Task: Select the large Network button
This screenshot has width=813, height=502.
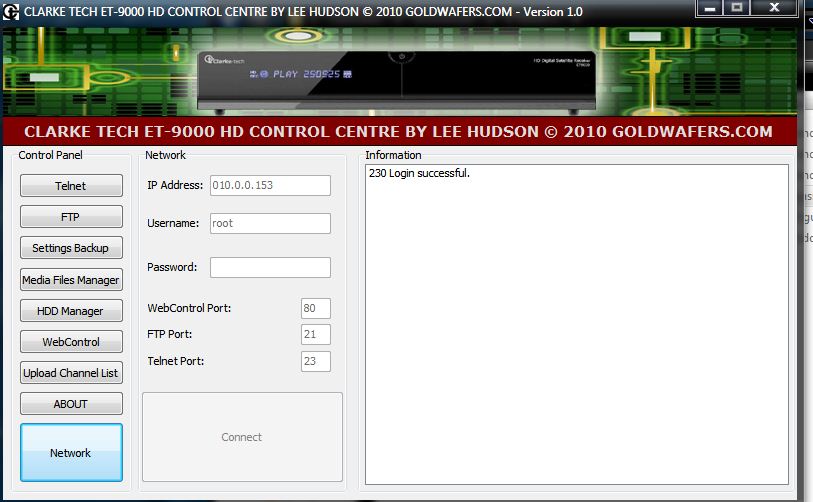Action: (x=71, y=453)
